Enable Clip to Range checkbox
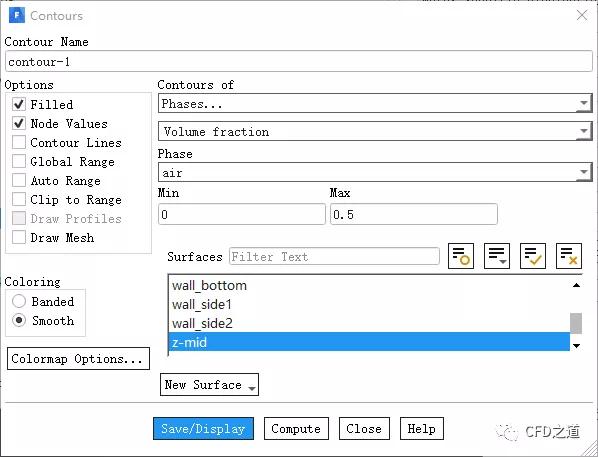 coord(19,199)
